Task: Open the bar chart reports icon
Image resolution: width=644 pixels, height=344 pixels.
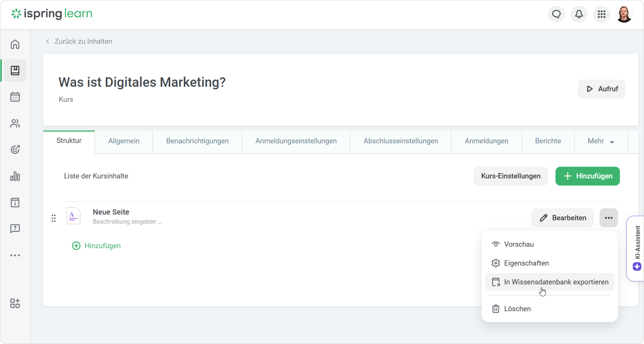Action: tap(15, 176)
